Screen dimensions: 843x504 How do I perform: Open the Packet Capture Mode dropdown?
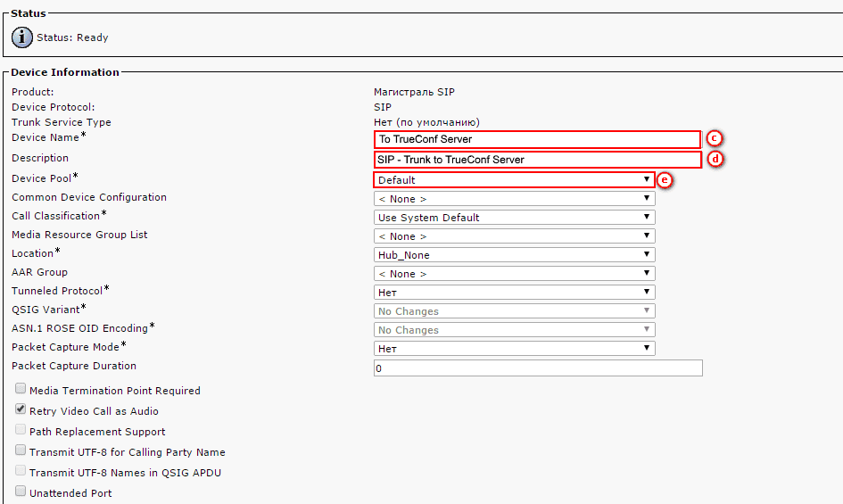[515, 349]
